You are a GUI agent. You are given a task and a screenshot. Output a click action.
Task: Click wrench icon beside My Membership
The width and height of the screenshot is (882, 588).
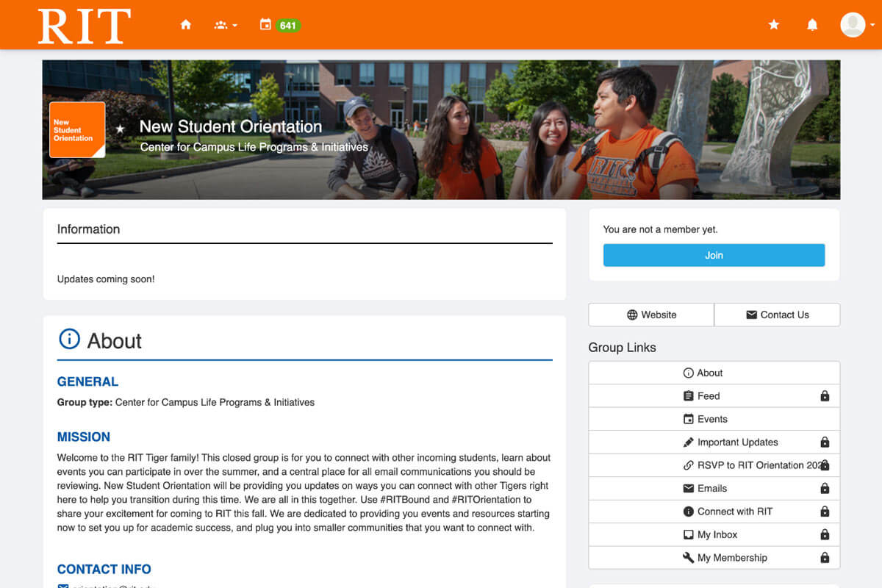pyautogui.click(x=689, y=558)
